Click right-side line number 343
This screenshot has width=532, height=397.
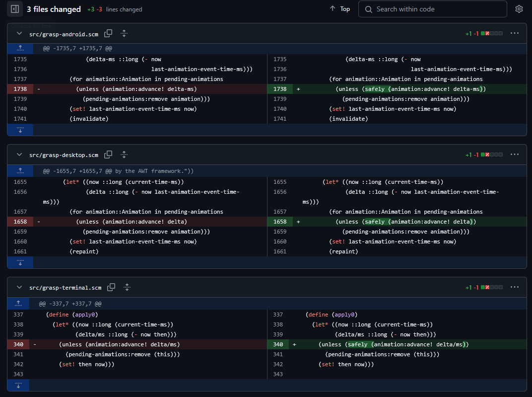(278, 374)
